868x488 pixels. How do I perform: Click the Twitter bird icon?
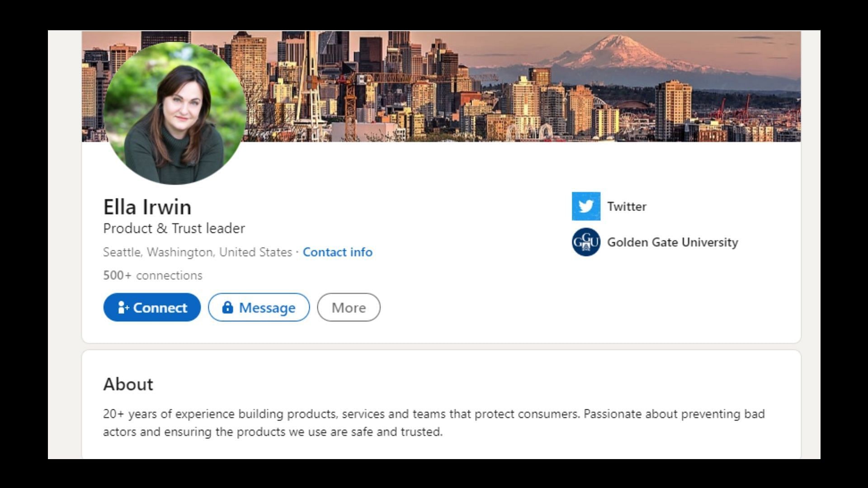[x=586, y=206]
